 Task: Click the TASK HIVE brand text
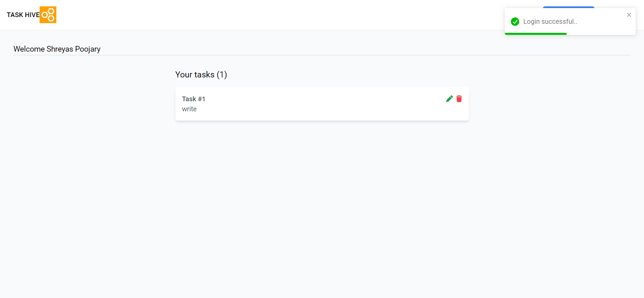click(x=22, y=15)
